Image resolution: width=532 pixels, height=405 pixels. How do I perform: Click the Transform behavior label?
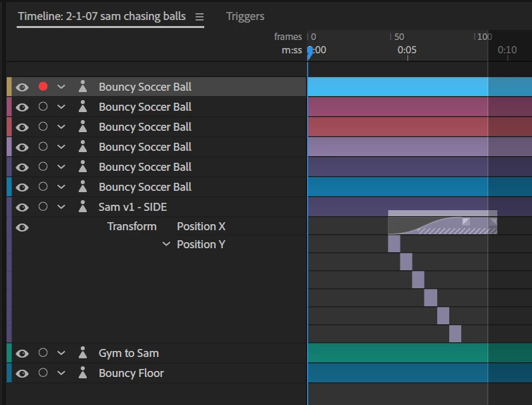pyautogui.click(x=132, y=226)
